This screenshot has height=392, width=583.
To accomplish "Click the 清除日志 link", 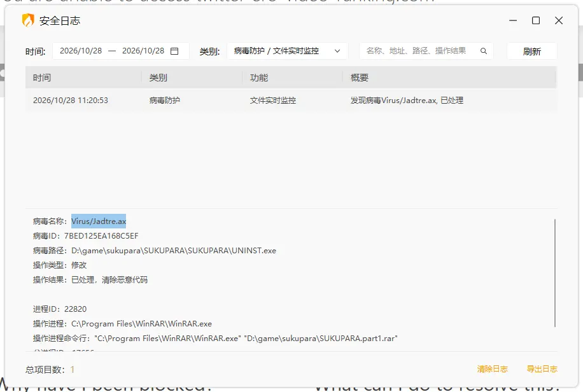I will [x=492, y=369].
